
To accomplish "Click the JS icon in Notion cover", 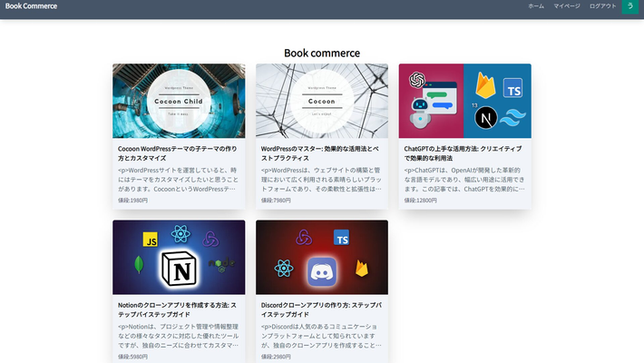I will tap(151, 240).
